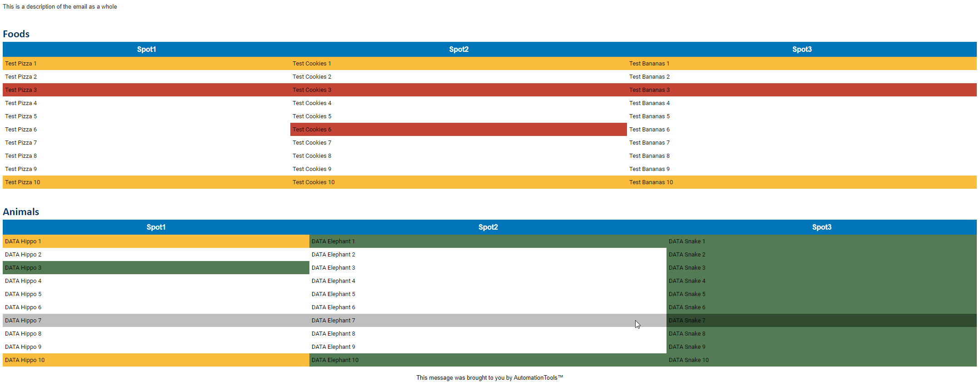Click the DATA Snake 6 cell

[x=821, y=307]
